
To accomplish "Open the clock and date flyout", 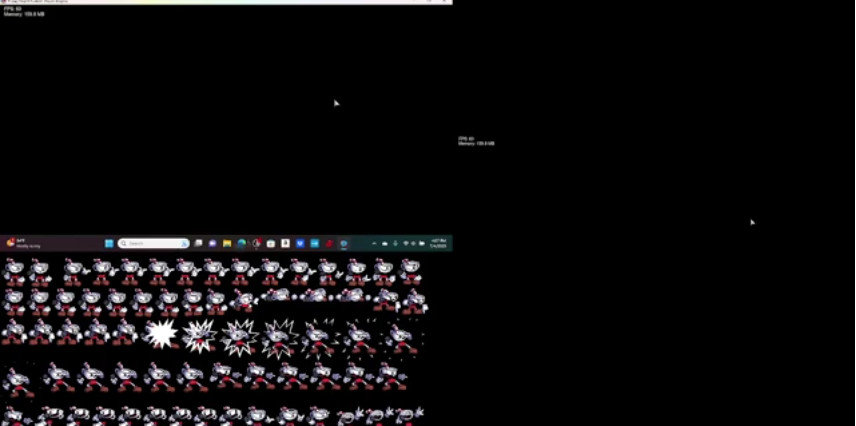I will tap(438, 244).
